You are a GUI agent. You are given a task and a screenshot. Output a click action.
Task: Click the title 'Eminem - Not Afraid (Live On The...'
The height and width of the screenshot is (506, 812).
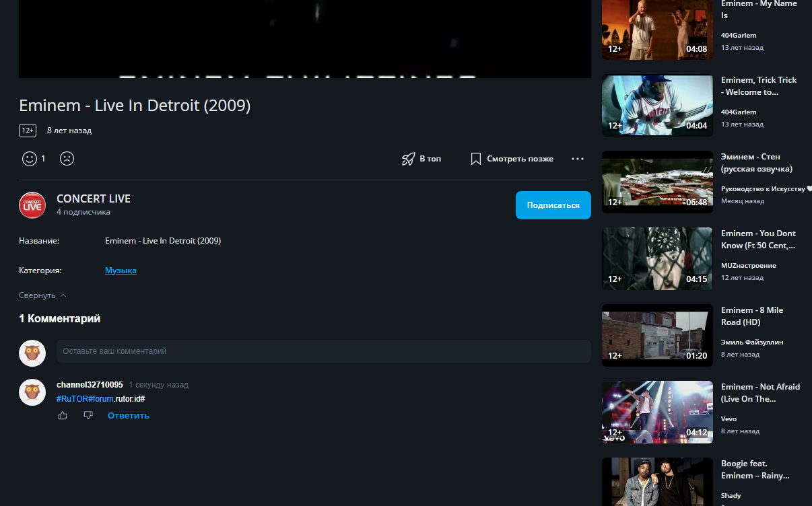(x=760, y=393)
